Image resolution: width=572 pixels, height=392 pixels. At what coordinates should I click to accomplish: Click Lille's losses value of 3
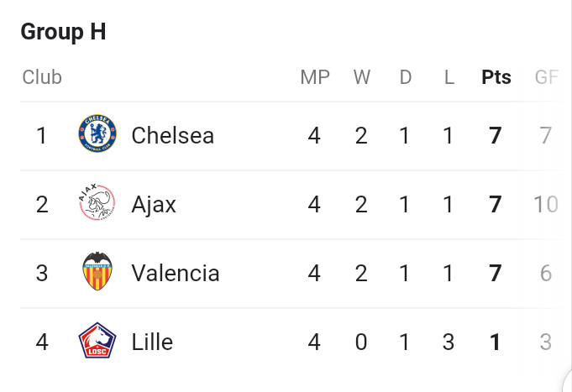pos(449,342)
